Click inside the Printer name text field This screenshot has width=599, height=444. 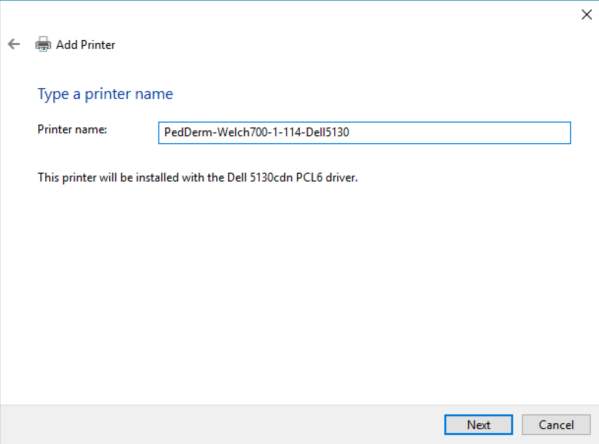[x=364, y=133]
